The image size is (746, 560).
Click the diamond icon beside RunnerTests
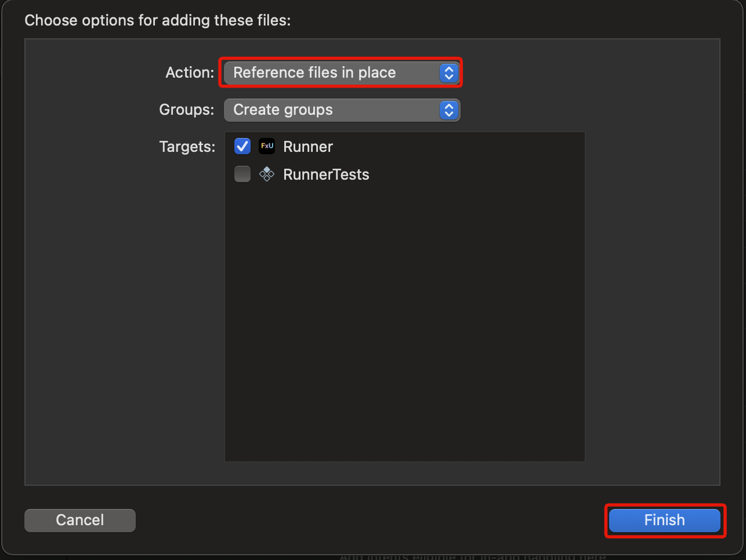point(266,174)
